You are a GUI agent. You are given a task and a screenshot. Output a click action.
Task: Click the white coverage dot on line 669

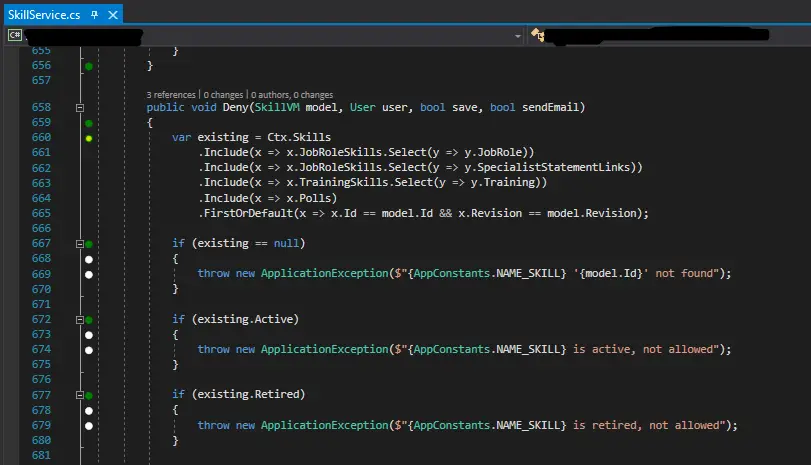89,274
